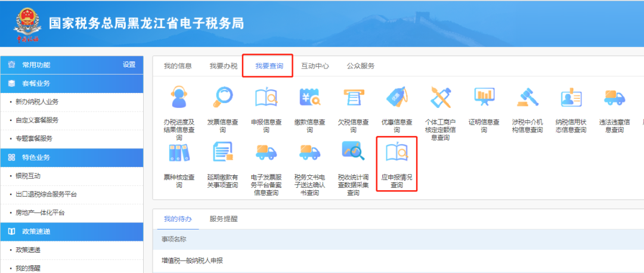Click 增值税一般纳税人申报 todo row
The image size is (644, 273).
pyautogui.click(x=398, y=260)
